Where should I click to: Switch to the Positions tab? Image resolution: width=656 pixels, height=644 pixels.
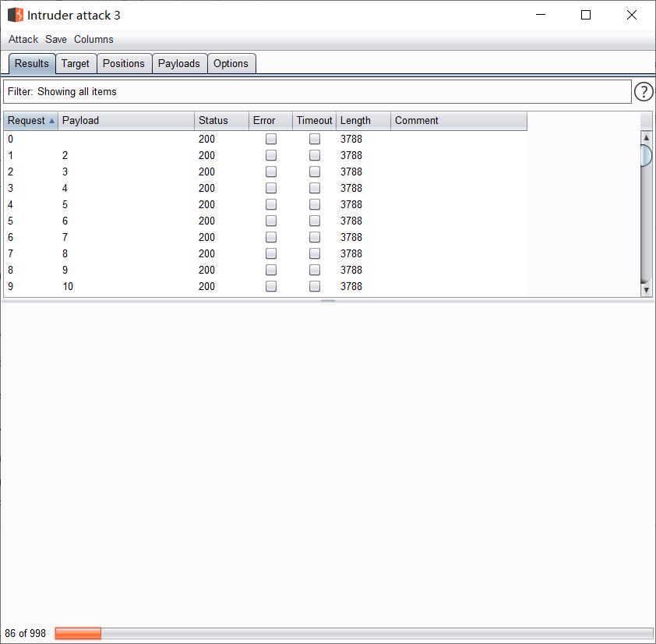tap(124, 63)
